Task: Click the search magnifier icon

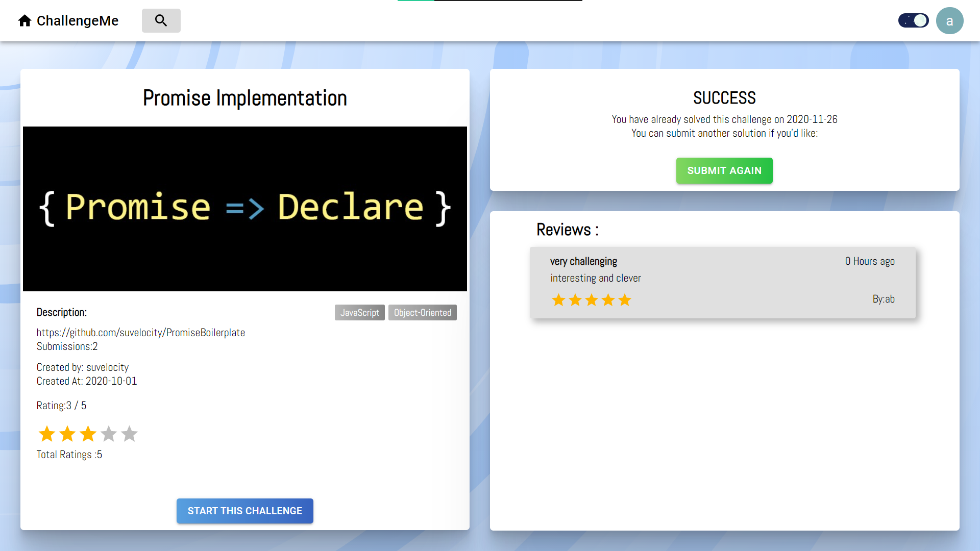Action: pos(161,20)
